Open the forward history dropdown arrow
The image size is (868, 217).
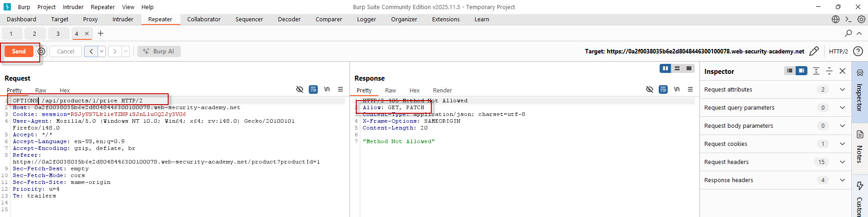click(126, 52)
